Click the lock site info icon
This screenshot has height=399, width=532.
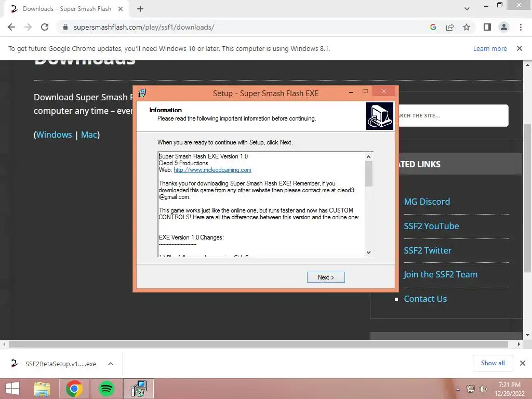click(x=65, y=27)
